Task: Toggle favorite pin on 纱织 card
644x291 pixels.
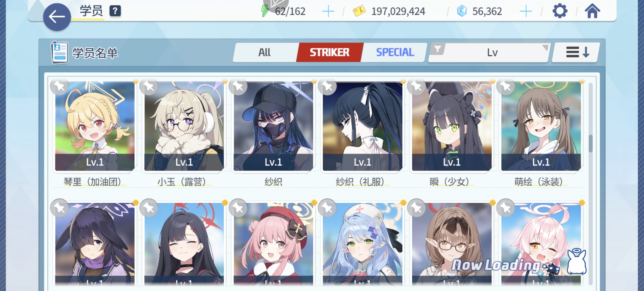Action: 238,87
